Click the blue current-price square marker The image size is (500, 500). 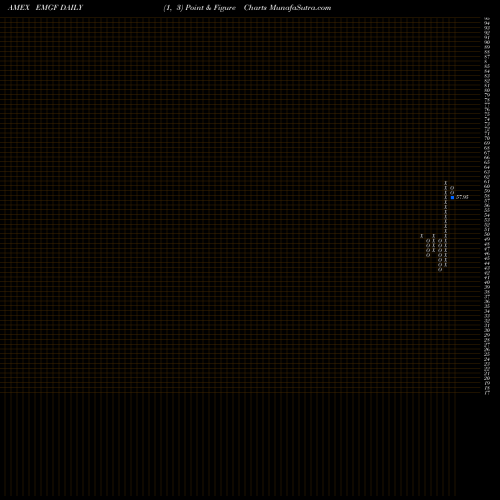pos(452,197)
